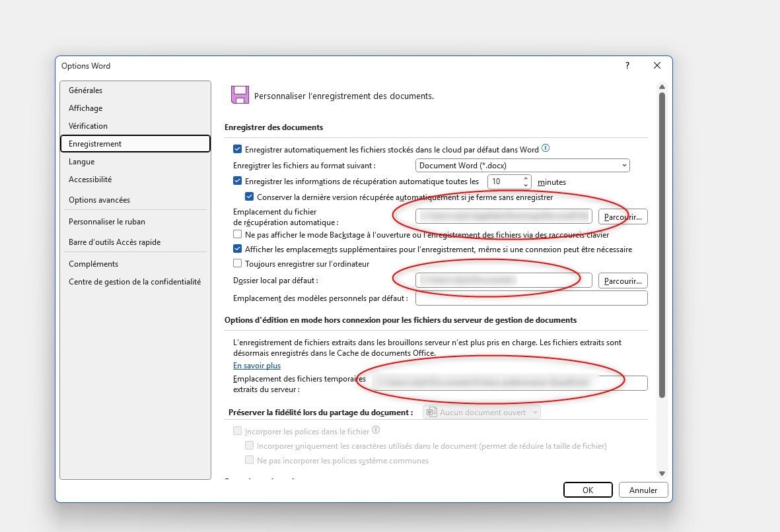Click Parcourir for autorecover file location
The image size is (780, 532).
pyautogui.click(x=623, y=216)
